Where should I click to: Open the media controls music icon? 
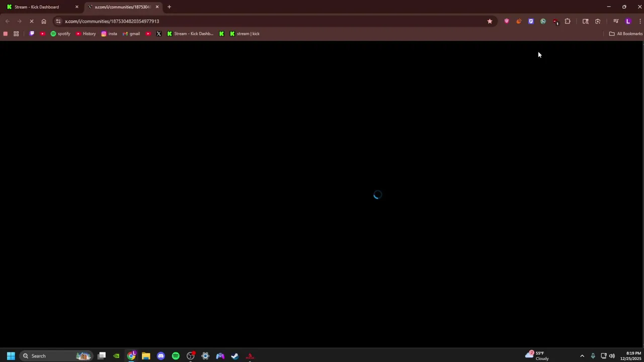(616, 21)
